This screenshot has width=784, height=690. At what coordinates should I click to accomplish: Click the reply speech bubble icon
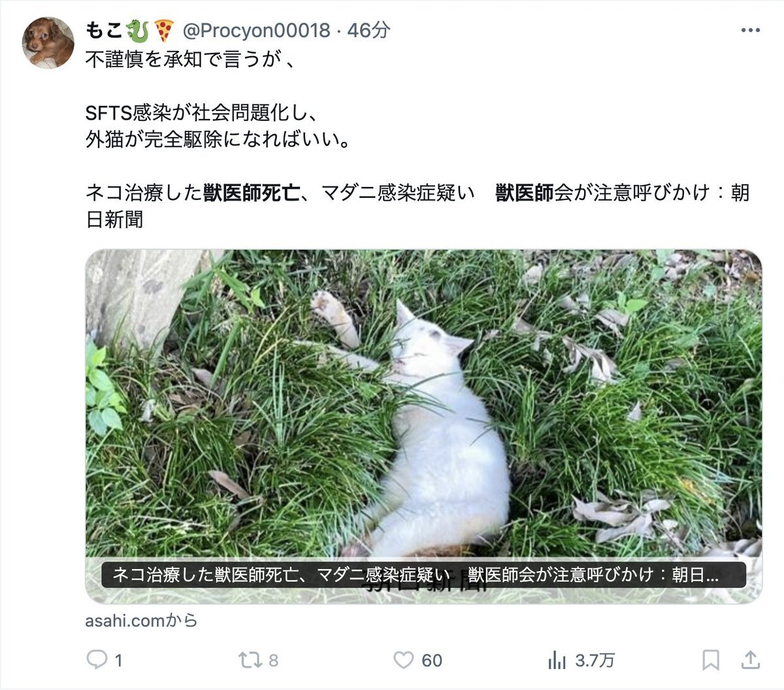point(97,660)
